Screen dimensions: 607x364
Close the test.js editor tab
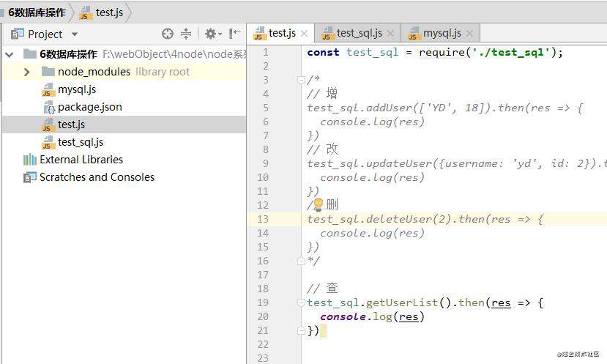click(305, 34)
